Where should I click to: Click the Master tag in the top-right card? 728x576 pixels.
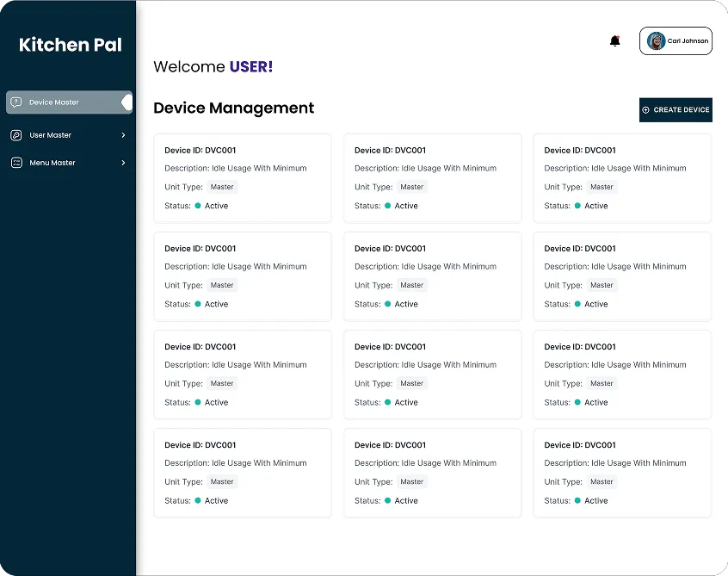pos(602,187)
